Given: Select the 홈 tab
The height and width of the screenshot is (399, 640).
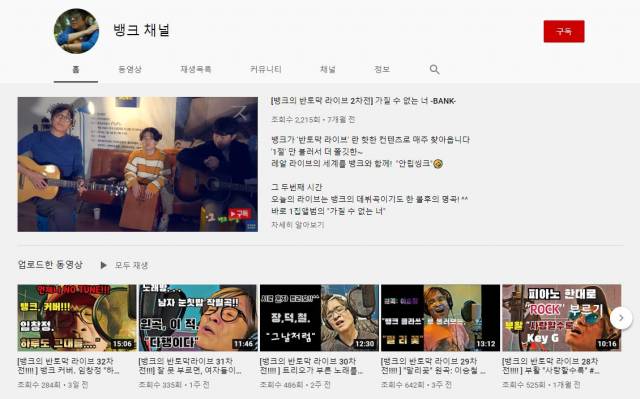Looking at the screenshot, I should point(76,69).
